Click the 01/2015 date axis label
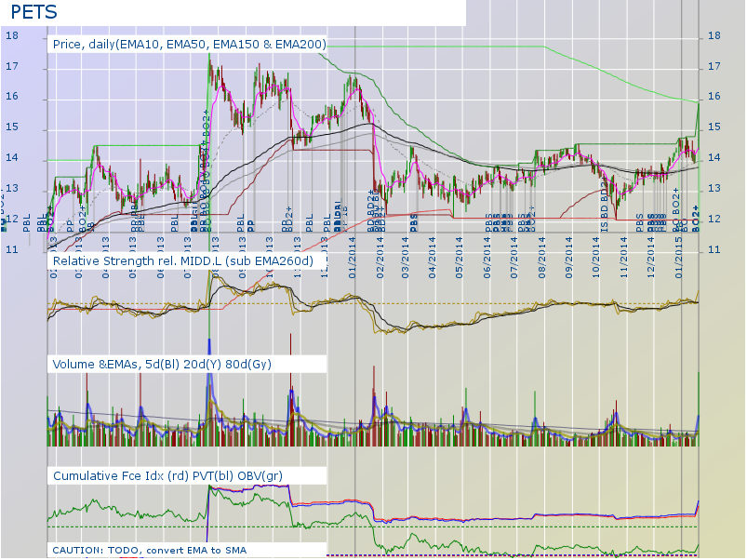Image resolution: width=747 pixels, height=560 pixels. coord(678,258)
